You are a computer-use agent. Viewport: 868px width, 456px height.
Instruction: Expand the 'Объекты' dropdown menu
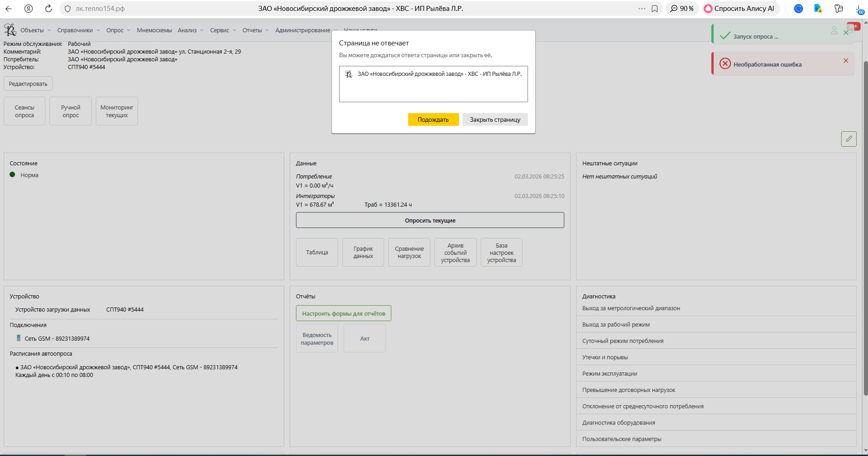(x=35, y=30)
